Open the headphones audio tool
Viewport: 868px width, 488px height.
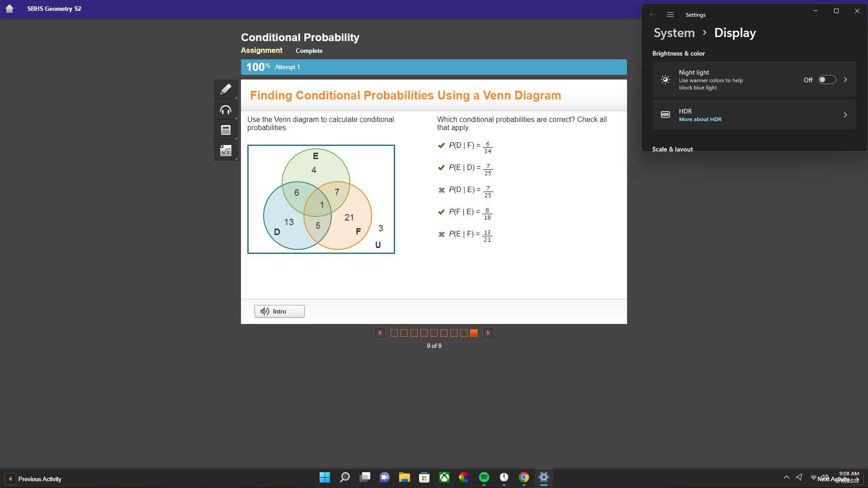click(x=226, y=110)
